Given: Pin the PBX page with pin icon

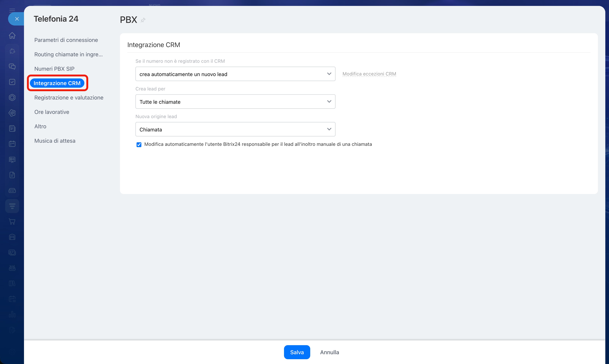Looking at the screenshot, I should [x=143, y=20].
